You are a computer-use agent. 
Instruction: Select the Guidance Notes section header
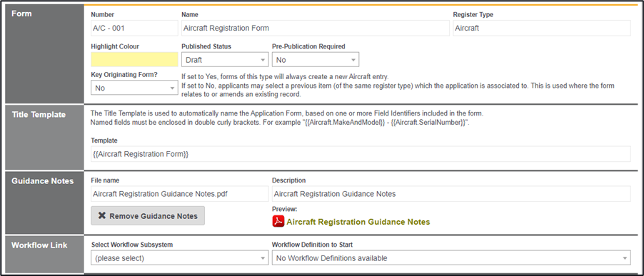[43, 181]
